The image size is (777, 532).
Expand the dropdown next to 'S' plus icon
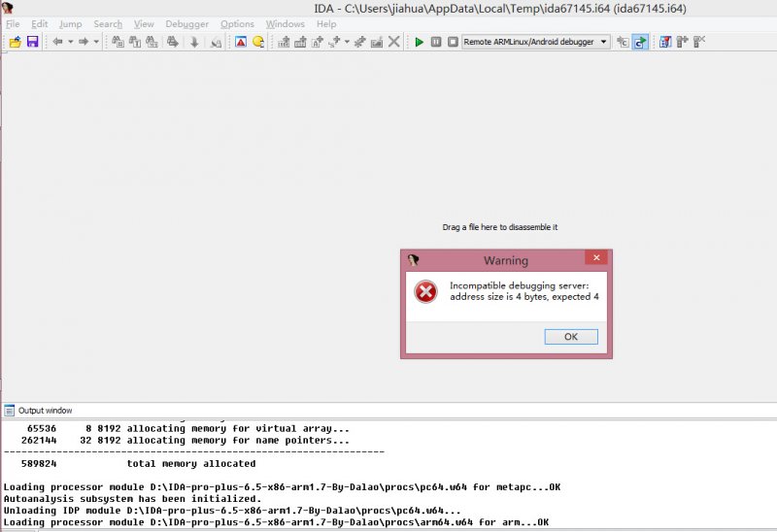click(347, 42)
